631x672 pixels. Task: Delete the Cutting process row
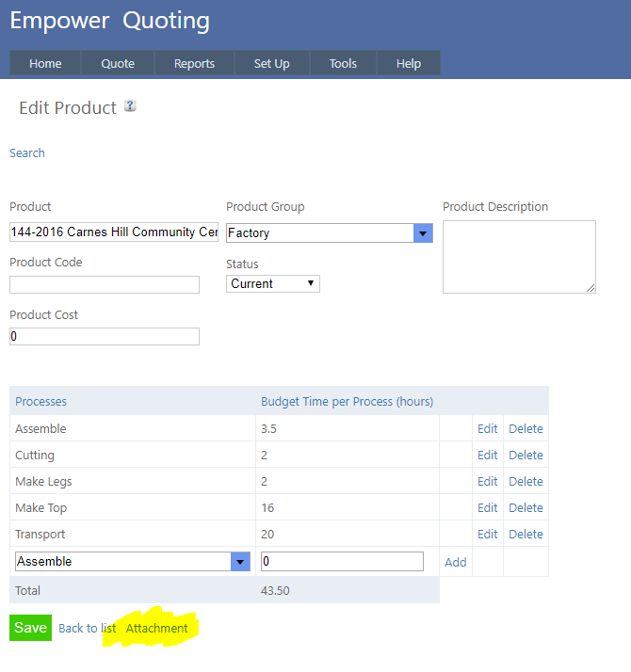point(526,455)
